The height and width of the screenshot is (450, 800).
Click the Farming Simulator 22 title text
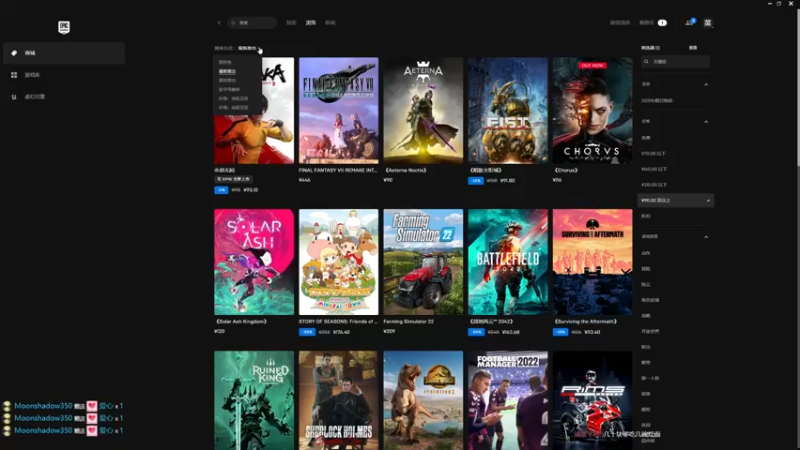click(x=409, y=322)
